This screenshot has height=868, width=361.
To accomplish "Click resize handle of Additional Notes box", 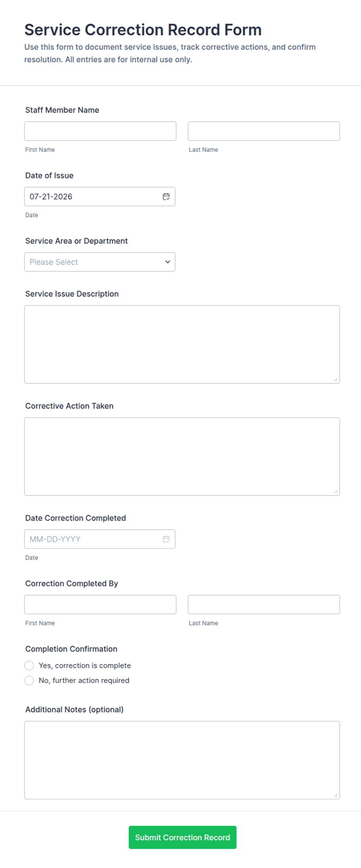I will coord(336,795).
